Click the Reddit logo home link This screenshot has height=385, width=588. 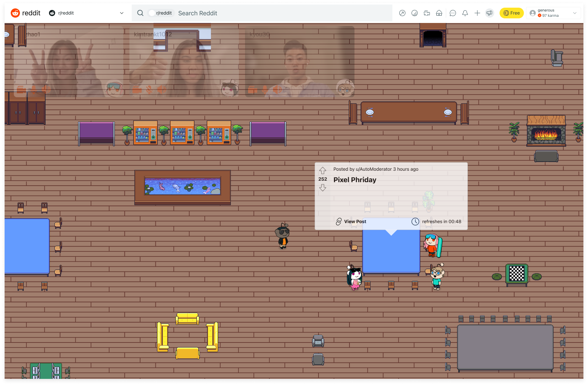[26, 13]
